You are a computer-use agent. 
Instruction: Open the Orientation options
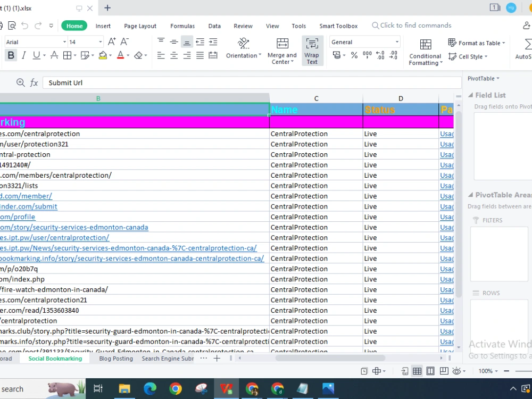pos(244,48)
